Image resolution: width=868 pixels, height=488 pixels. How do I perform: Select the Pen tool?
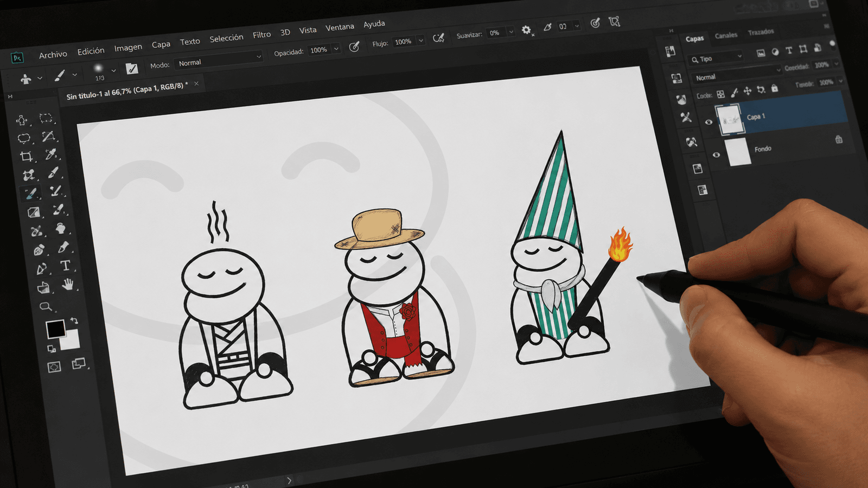click(x=42, y=269)
